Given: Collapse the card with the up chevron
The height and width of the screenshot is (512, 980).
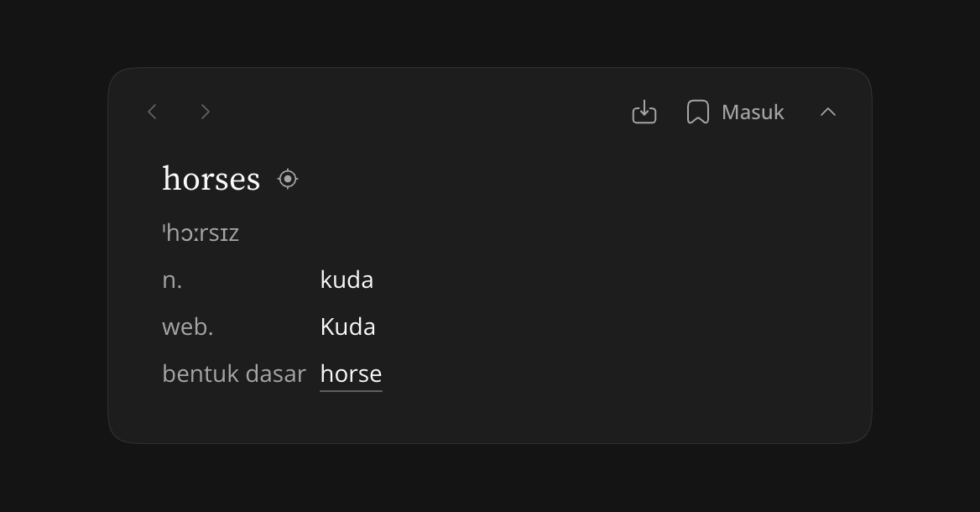Looking at the screenshot, I should (828, 112).
